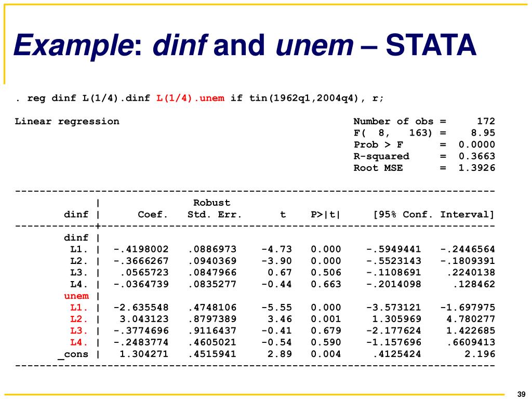Image resolution: width=532 pixels, height=399 pixels.
Task: Click the red 'unem' variable label
Action: coord(76,296)
